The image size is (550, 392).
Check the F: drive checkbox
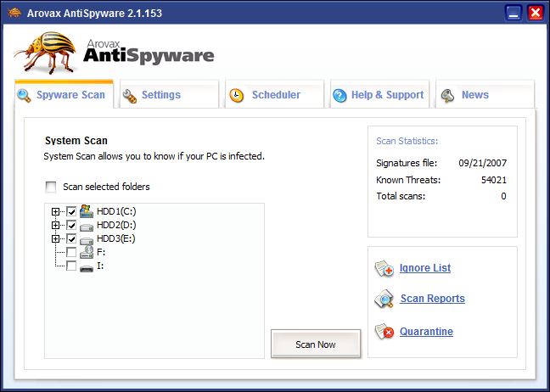pos(71,252)
